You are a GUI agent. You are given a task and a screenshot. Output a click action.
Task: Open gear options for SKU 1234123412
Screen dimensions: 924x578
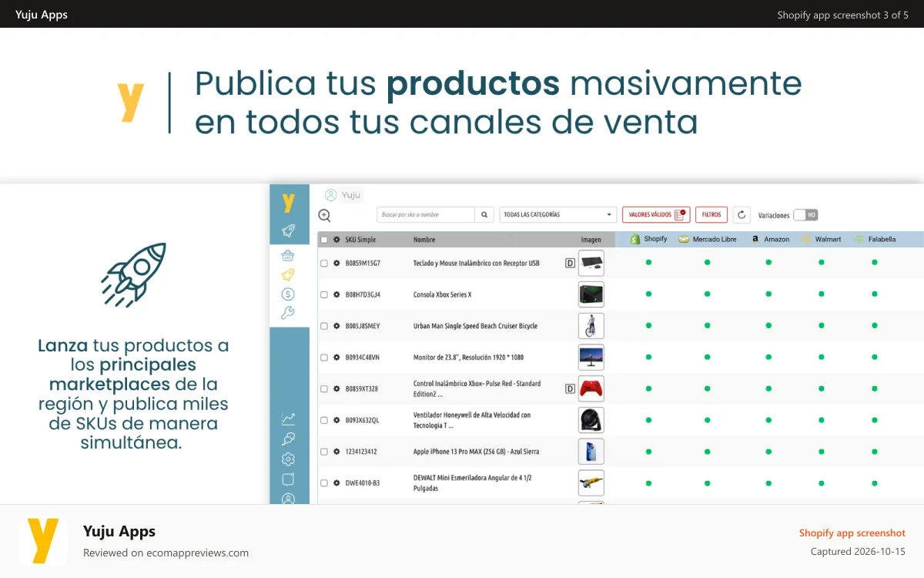click(x=336, y=452)
